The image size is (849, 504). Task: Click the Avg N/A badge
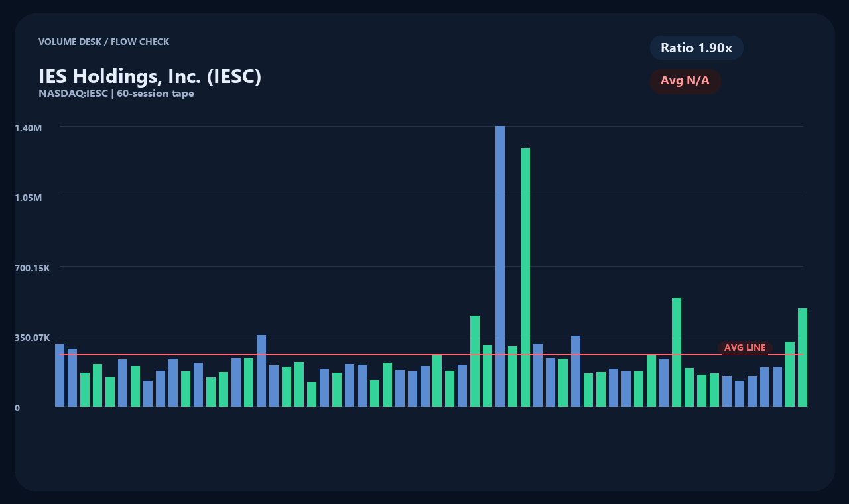(x=685, y=81)
